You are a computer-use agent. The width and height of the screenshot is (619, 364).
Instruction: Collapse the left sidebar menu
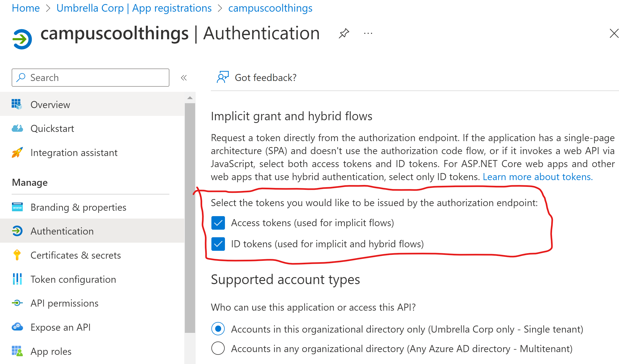[x=184, y=77]
